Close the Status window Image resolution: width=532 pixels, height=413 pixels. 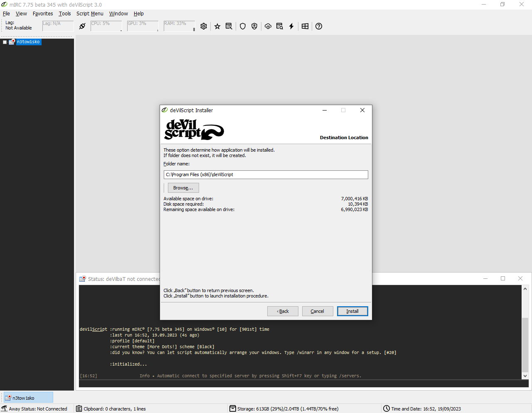(x=520, y=278)
